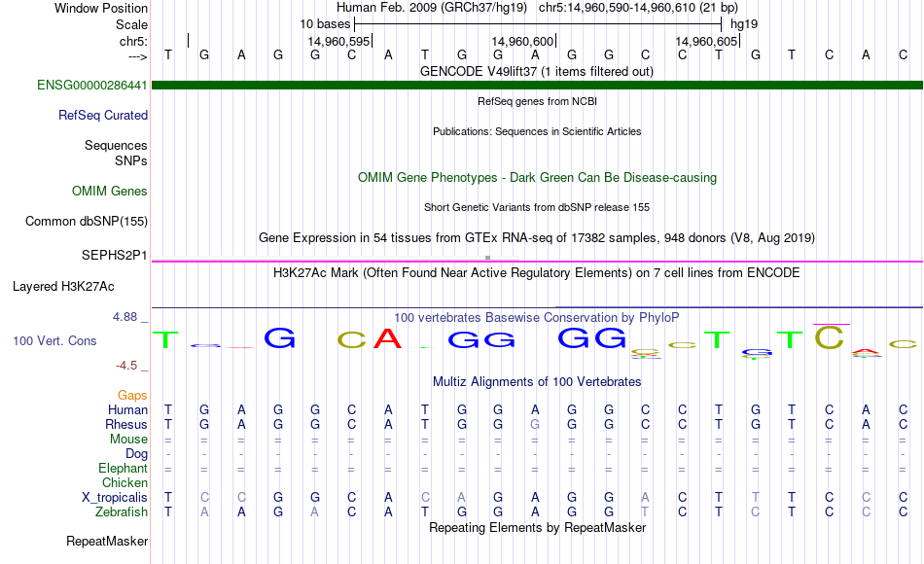Click the 100 Vert. Cons label
Screen dimensions: 924x564
[54, 340]
